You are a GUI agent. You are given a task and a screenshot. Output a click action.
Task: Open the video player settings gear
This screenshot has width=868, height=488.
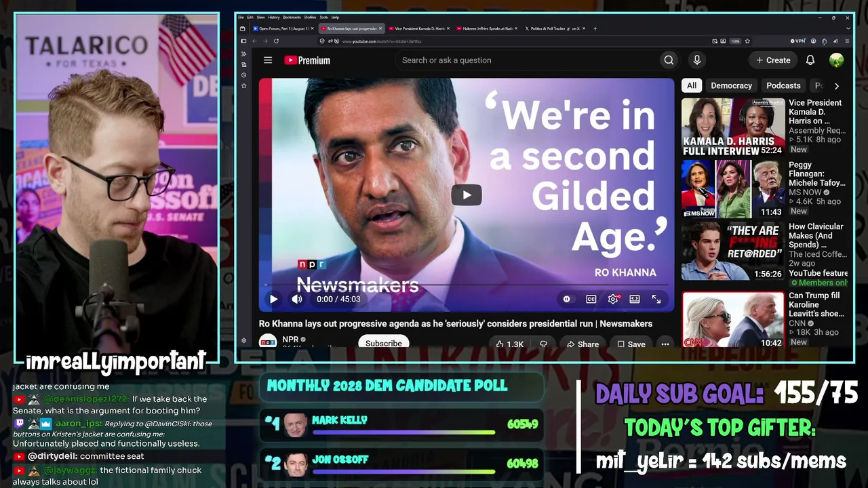click(613, 299)
